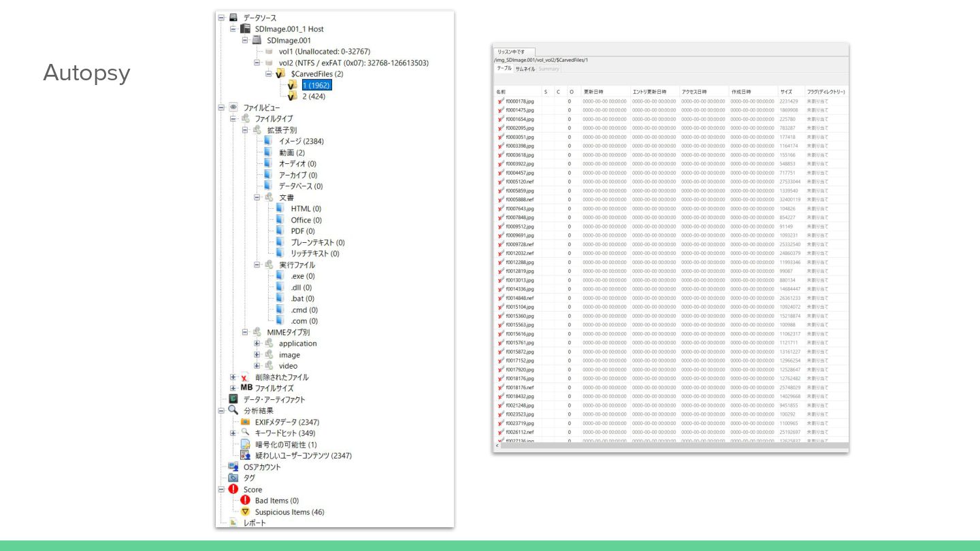Switch to the テーブル tab
980x551 pixels.
(504, 69)
